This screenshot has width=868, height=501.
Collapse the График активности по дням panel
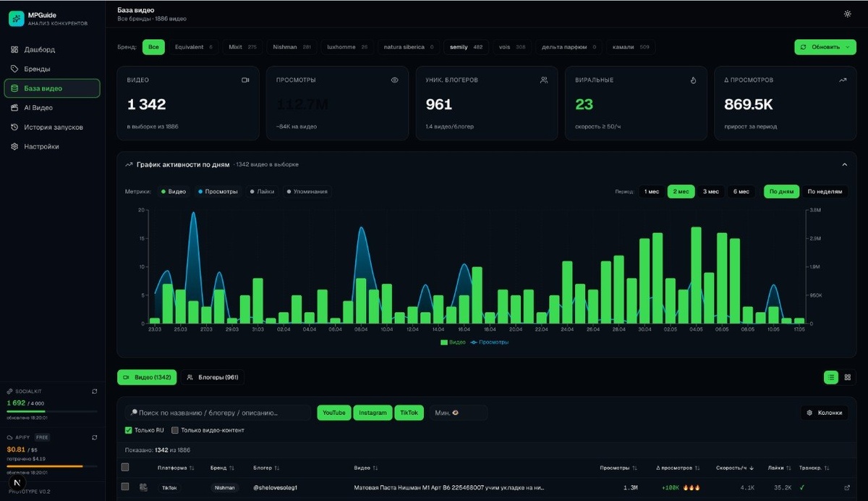point(844,164)
